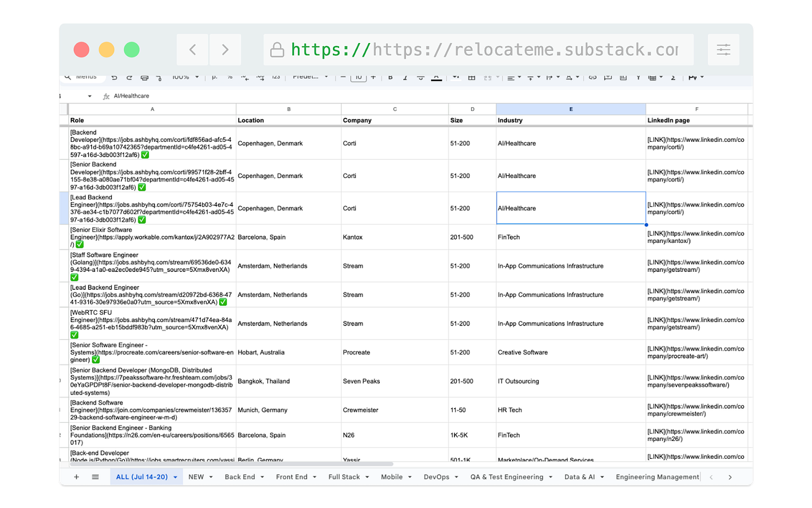Switch to the DevOps sheet tab
Image resolution: width=812 pixels, height=508 pixels.
436,477
